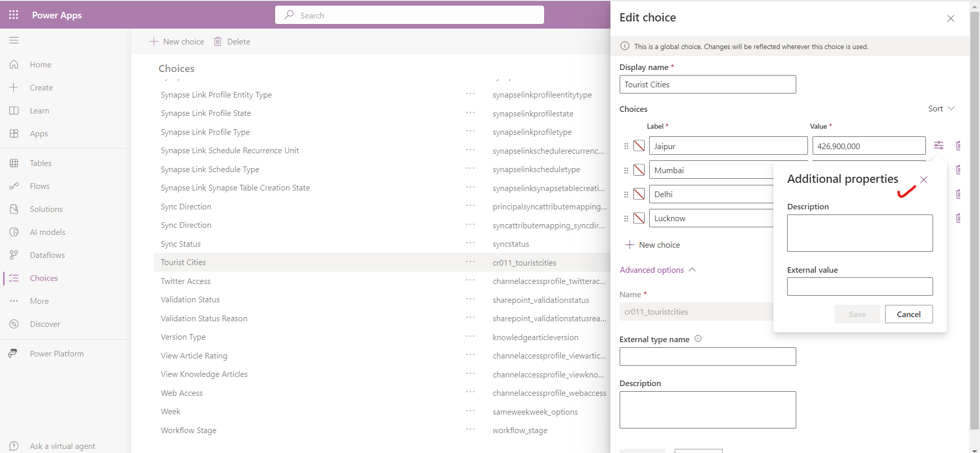Screen dimensions: 980x453
Task: Delete the Jaipur choice with trash icon
Action: (x=958, y=146)
